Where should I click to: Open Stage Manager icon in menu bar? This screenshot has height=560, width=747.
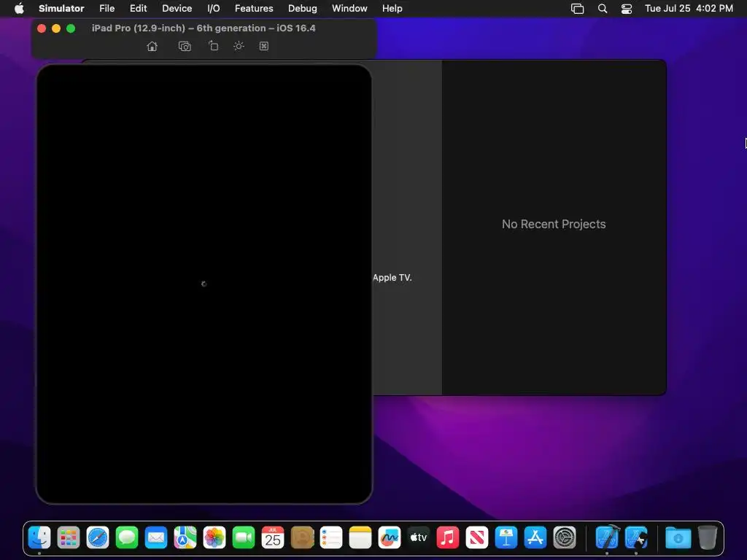click(x=577, y=8)
